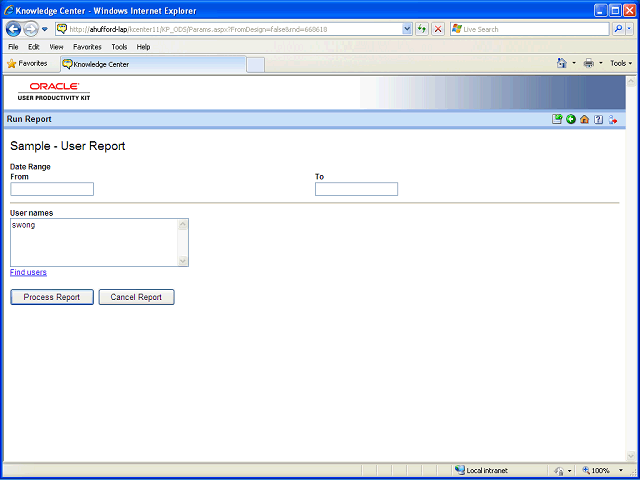Click the Print toolbar icon

pyautogui.click(x=589, y=63)
